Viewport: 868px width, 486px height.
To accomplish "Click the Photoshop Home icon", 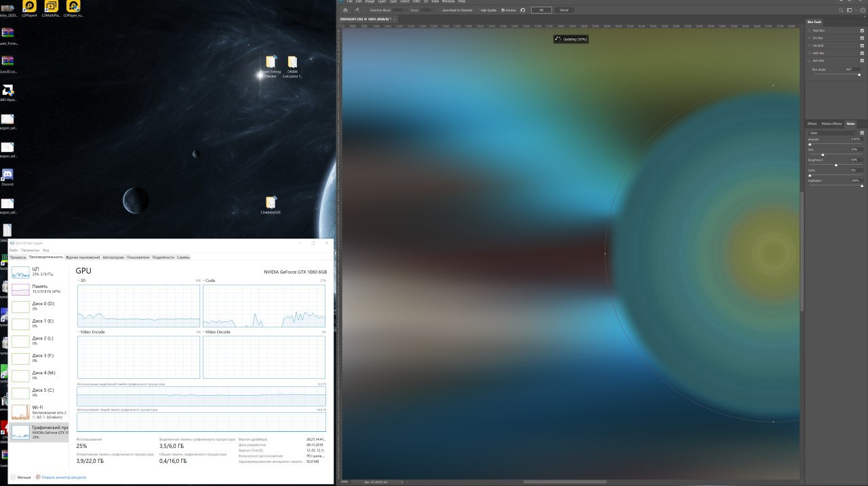I will tap(345, 10).
